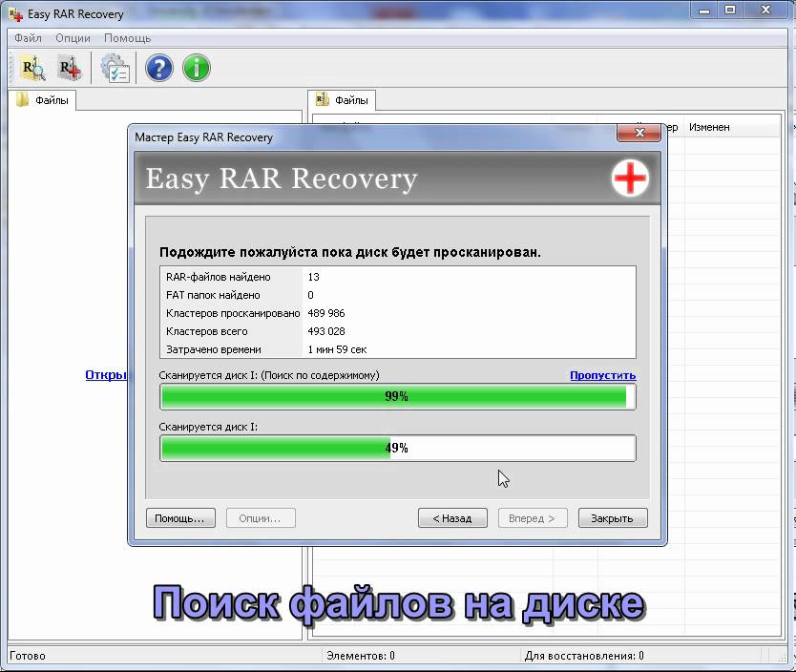Click the green info about icon
The width and height of the screenshot is (796, 672).
pyautogui.click(x=197, y=68)
